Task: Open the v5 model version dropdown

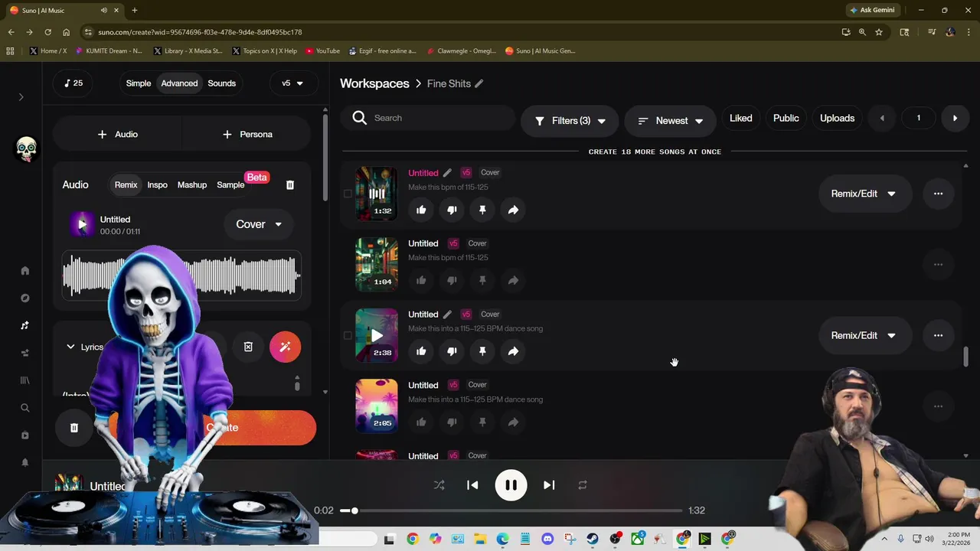Action: (293, 83)
